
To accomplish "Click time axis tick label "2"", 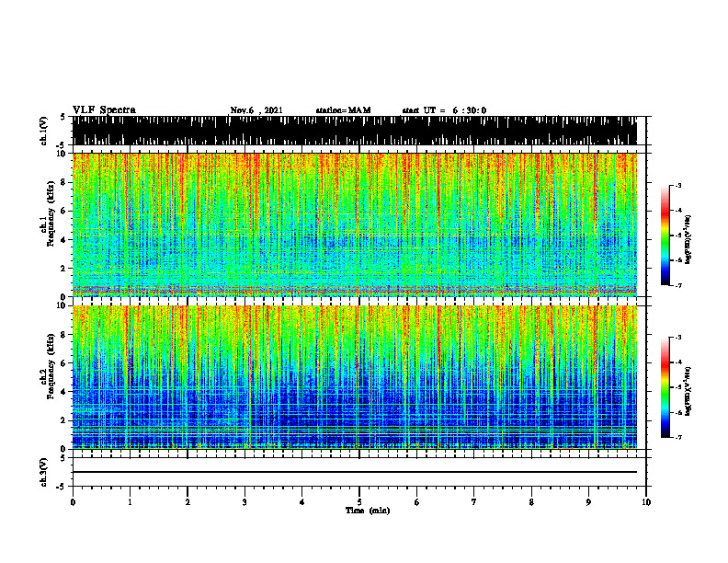I will point(188,502).
